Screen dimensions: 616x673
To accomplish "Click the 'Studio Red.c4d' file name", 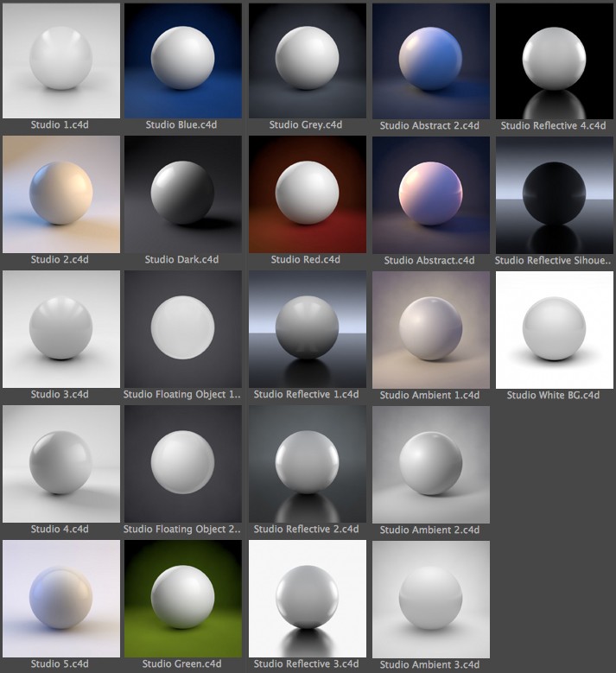I will coord(306,260).
